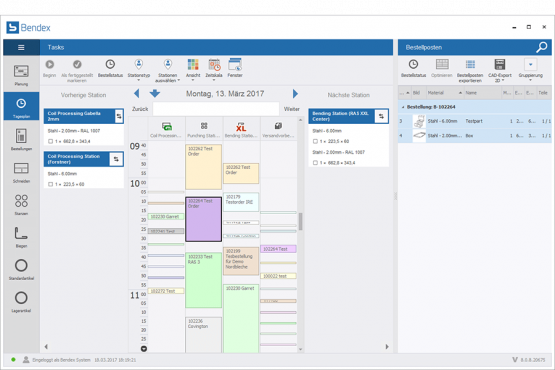The width and height of the screenshot is (555, 370).
Task: Select the purple 102264 Test Order block
Action: (x=204, y=220)
